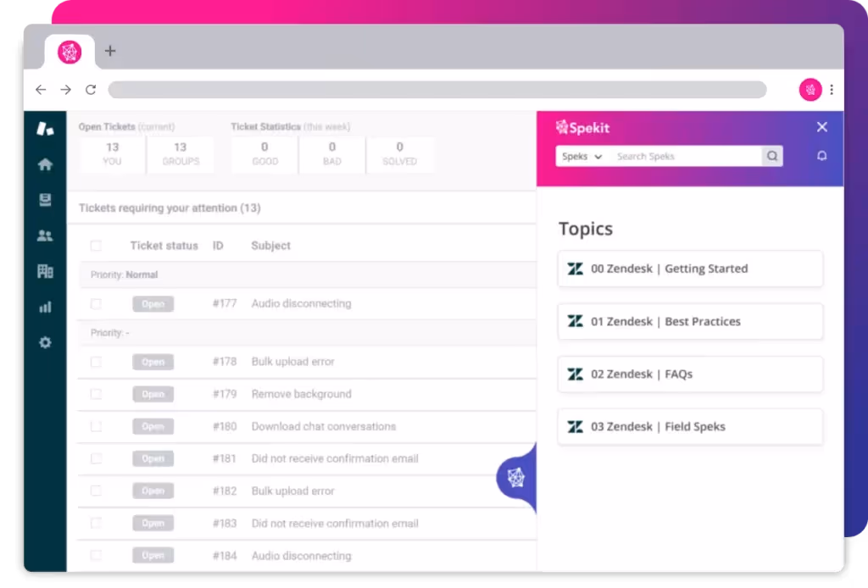Screen dimensions: 868x588
Task: Check the box for ticket #180
Action: pos(96,426)
